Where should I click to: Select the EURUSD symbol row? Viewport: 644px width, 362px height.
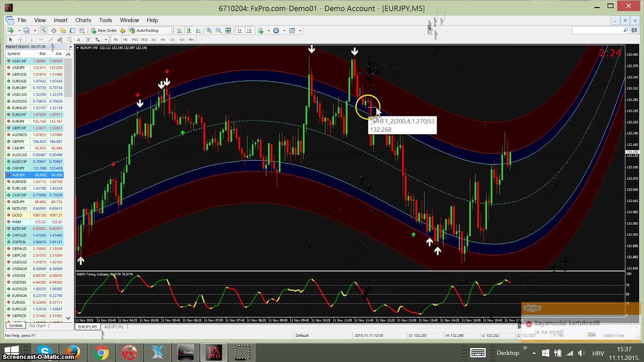34,81
